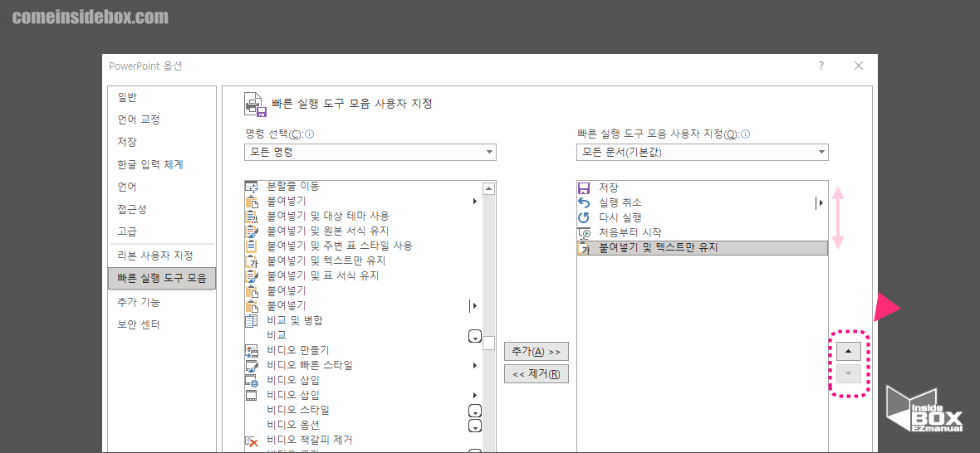The width and height of the screenshot is (980, 453).
Task: Click the purple 저장 icon in toolbar list
Action: pyautogui.click(x=584, y=188)
